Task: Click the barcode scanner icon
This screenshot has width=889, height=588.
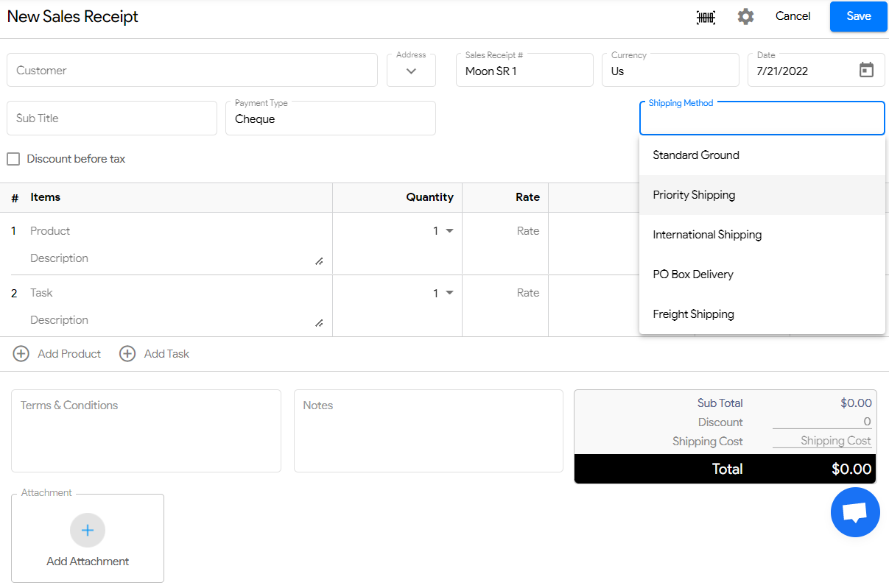Action: (705, 16)
